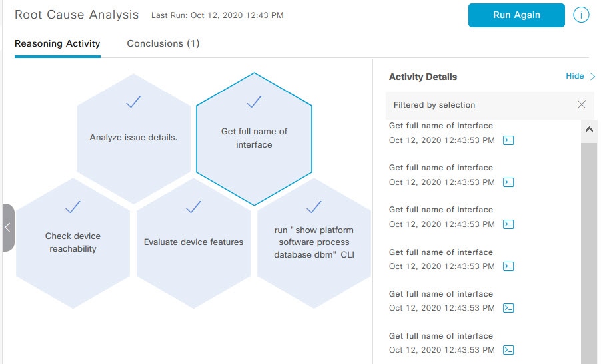601x364 pixels.
Task: Open CLI output icon for second activity entry
Action: pos(508,182)
